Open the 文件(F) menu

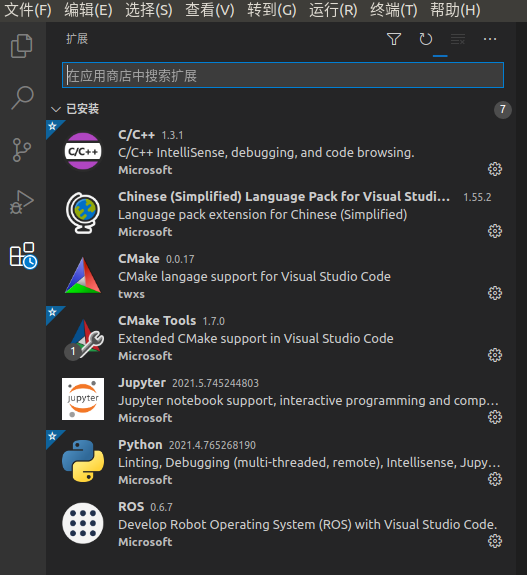tap(28, 10)
